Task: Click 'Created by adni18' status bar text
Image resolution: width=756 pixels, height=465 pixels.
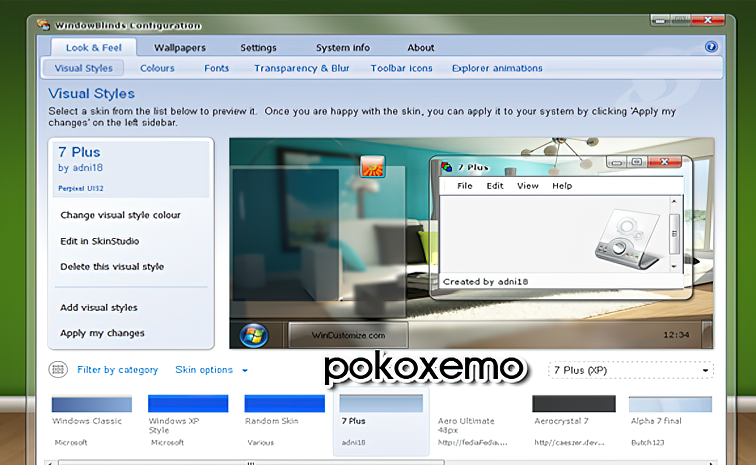Action: click(x=486, y=282)
